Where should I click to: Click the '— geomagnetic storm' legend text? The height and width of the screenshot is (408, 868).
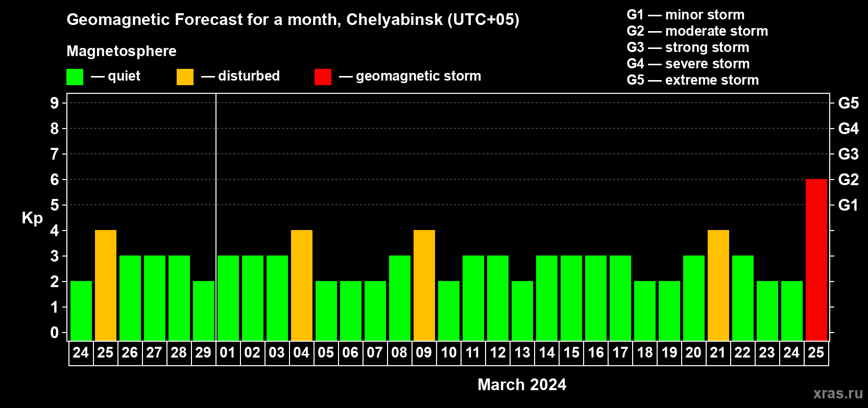410,76
